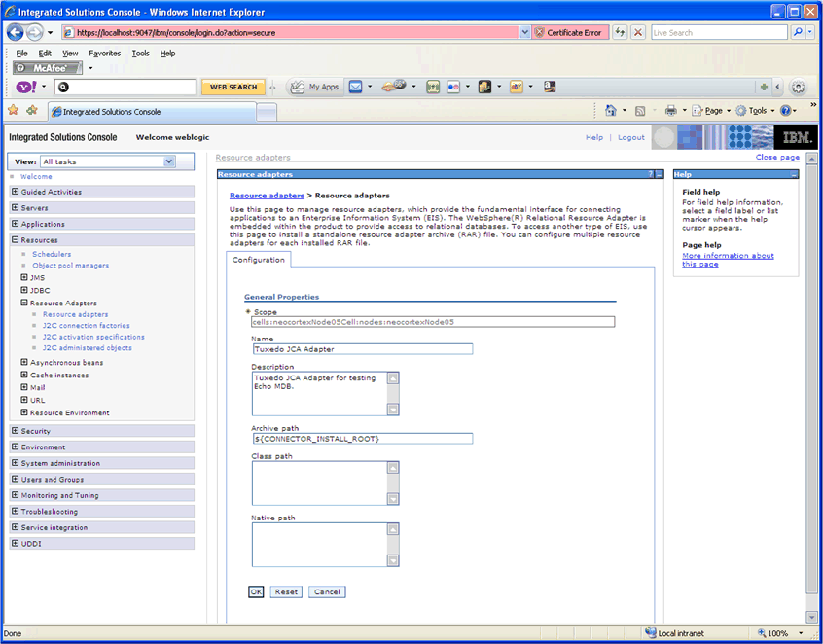
Task: Click the Help link in console header
Action: pyautogui.click(x=594, y=137)
